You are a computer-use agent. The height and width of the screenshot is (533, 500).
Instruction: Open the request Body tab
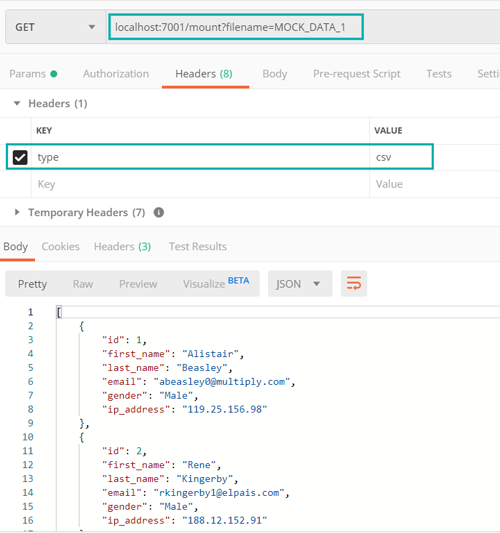pyautogui.click(x=275, y=74)
